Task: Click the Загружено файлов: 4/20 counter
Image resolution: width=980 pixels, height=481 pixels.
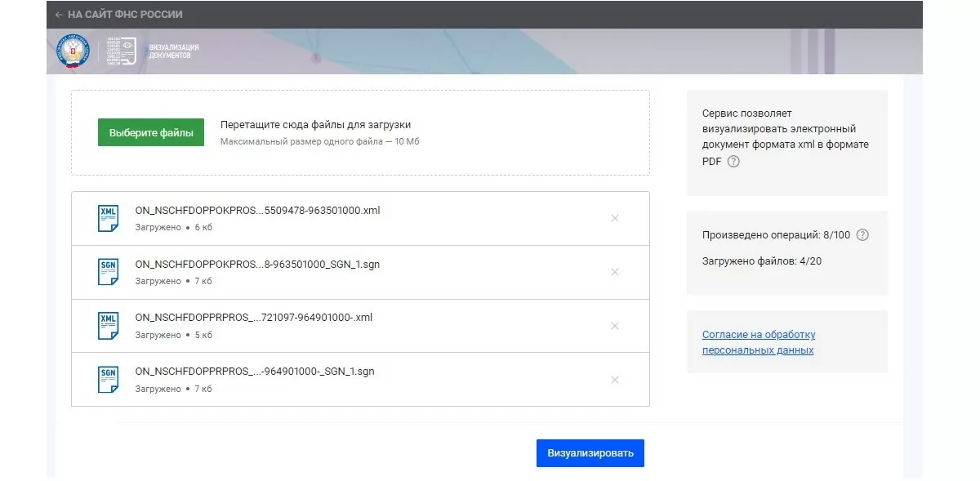Action: 762,261
